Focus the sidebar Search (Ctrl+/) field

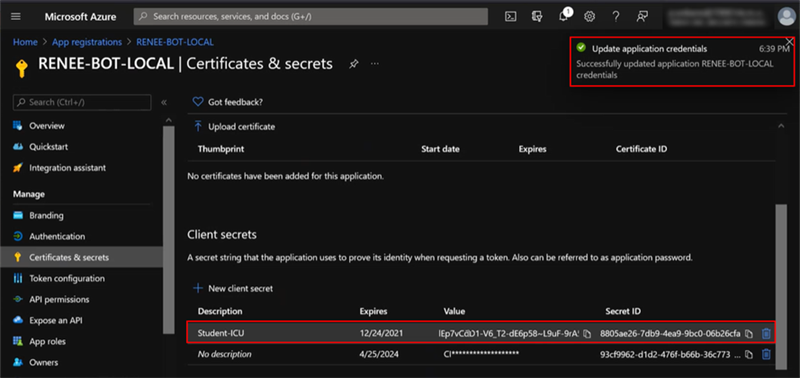tap(82, 102)
